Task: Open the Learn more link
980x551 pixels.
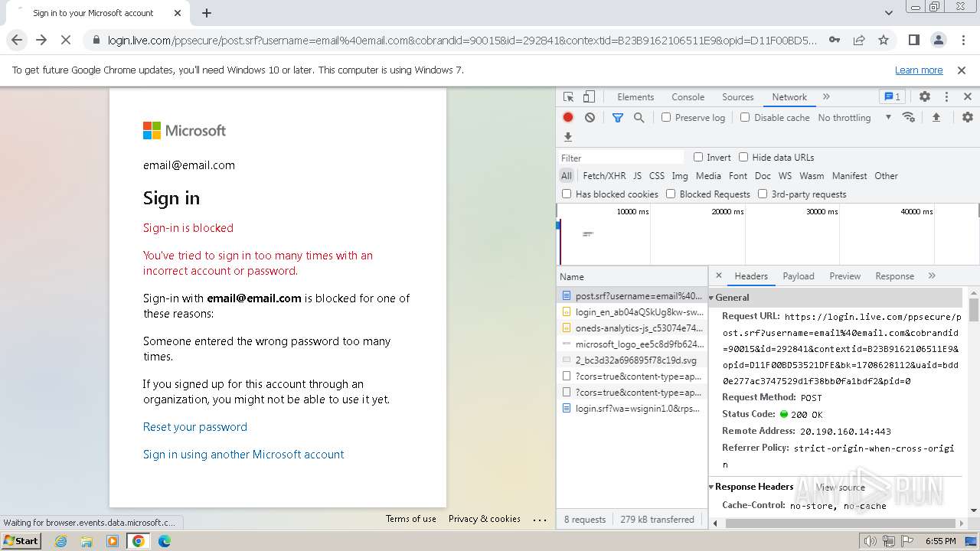Action: (x=919, y=70)
